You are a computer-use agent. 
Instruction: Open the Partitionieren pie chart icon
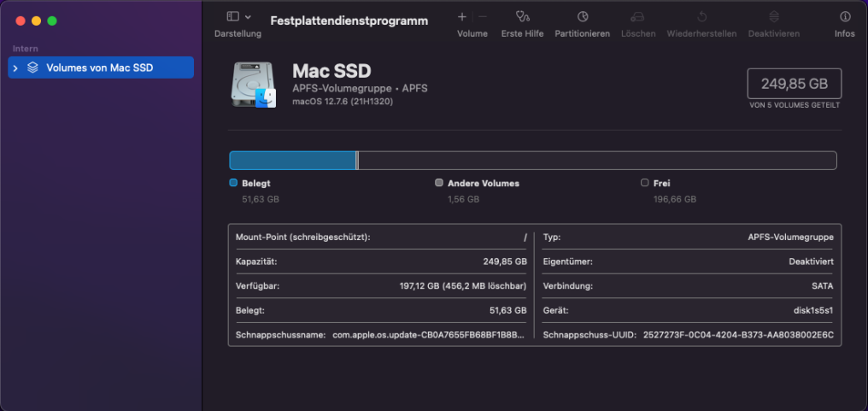583,16
